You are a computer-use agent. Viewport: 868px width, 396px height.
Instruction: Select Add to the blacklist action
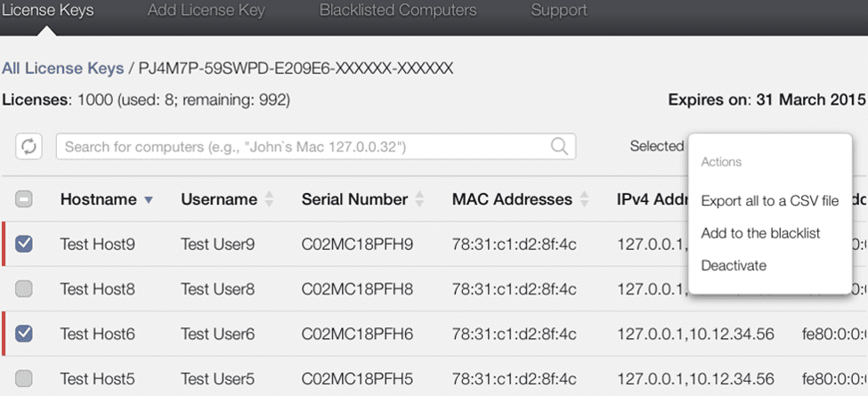click(x=760, y=233)
